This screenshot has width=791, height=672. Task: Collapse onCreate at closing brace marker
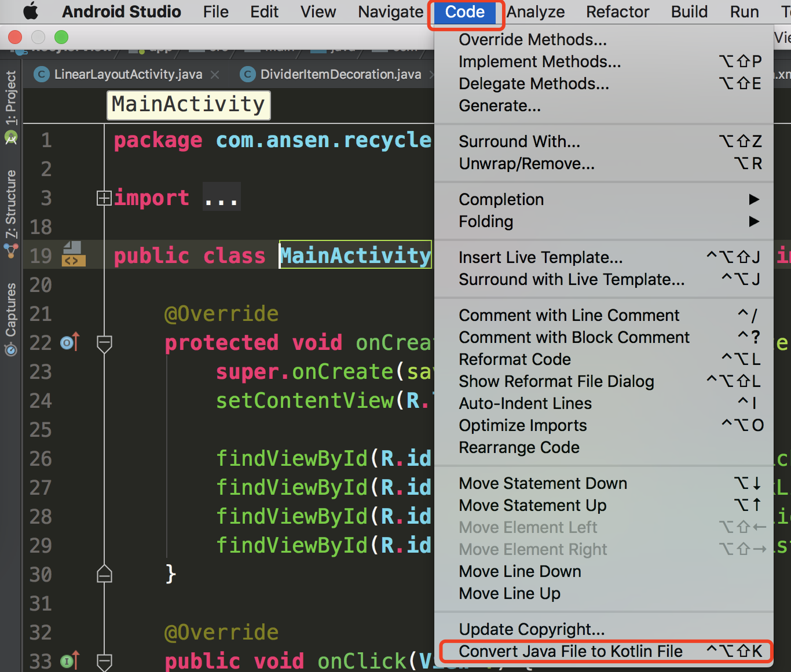(104, 574)
